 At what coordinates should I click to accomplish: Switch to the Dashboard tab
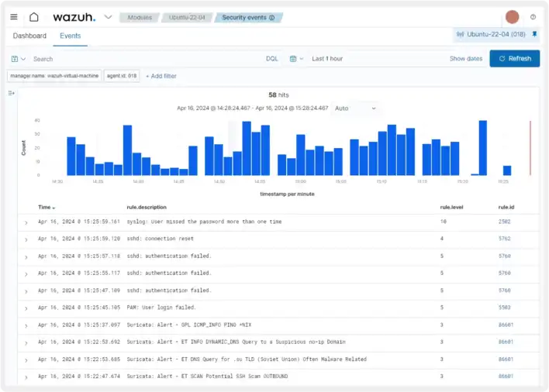pyautogui.click(x=29, y=36)
